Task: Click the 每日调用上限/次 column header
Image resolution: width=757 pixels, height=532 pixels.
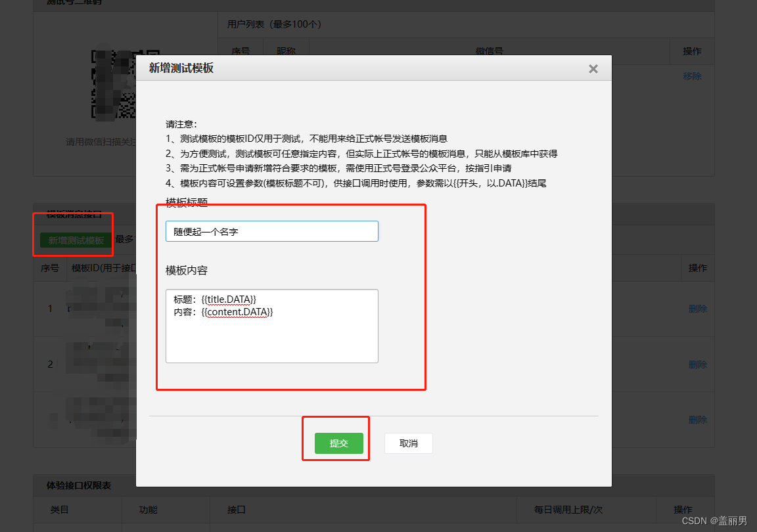Action: tap(568, 510)
